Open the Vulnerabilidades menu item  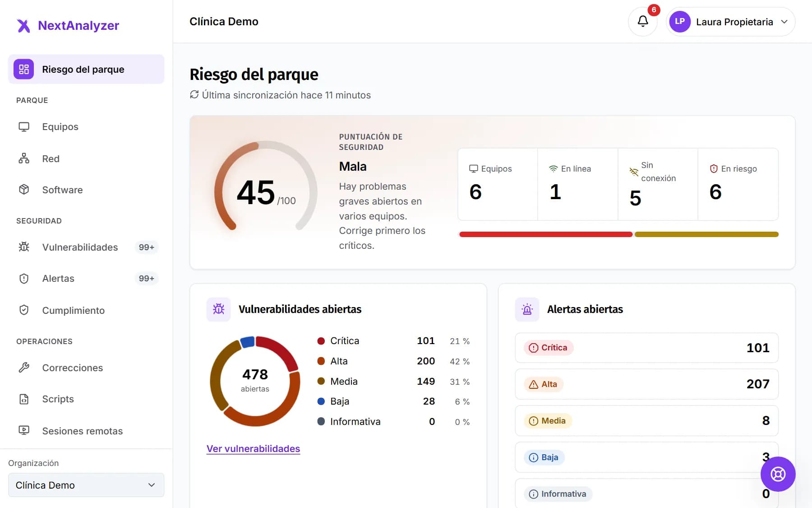click(86, 247)
